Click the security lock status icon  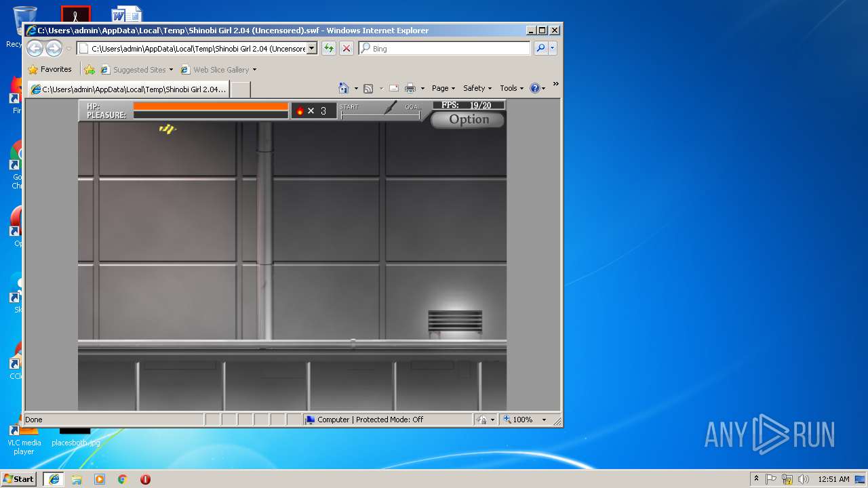[x=482, y=420]
